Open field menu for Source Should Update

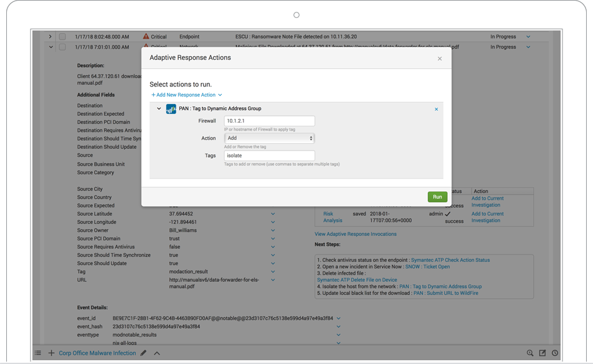(x=273, y=264)
